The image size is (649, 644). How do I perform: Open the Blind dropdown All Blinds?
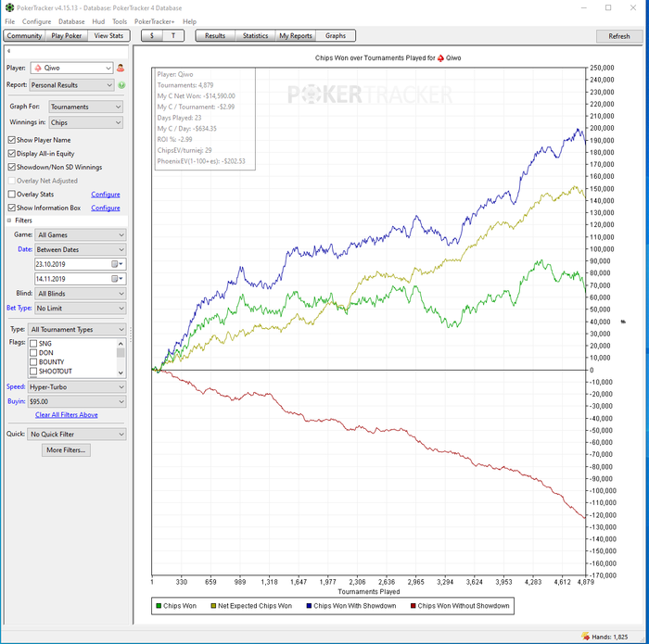click(81, 294)
